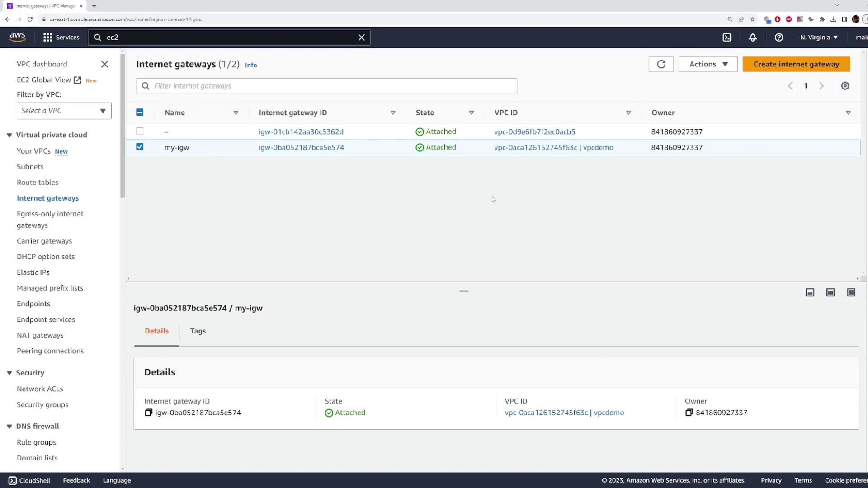Open Route tables in sidebar
This screenshot has height=488, width=868.
(38, 183)
